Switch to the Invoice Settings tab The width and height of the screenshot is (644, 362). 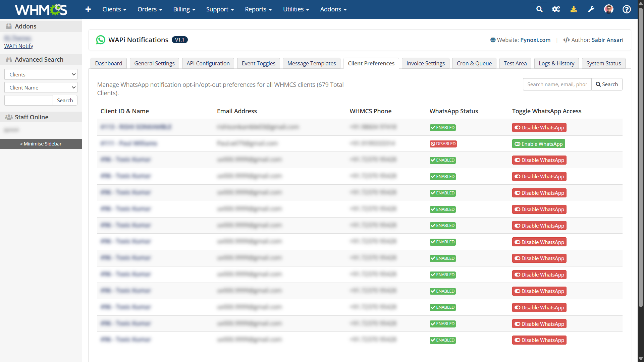point(425,63)
